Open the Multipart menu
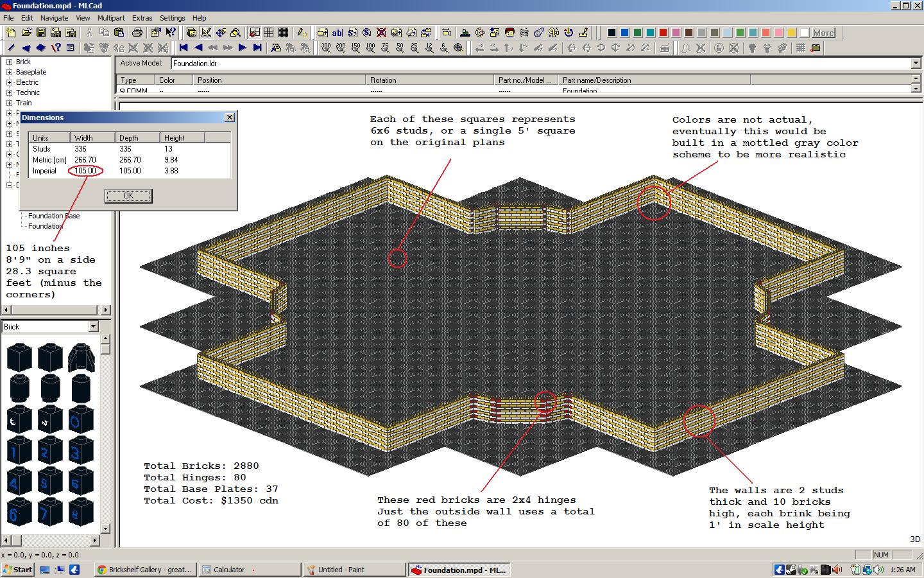Viewport: 924px width, 578px height. pyautogui.click(x=111, y=18)
